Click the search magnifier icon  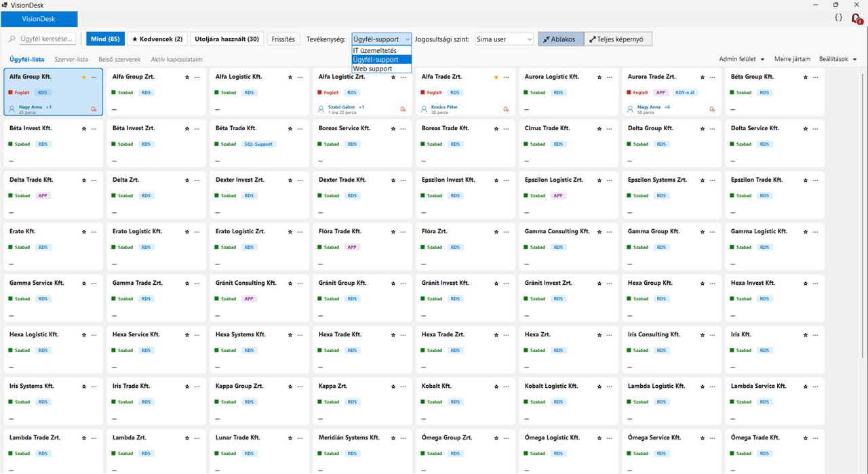[12, 39]
